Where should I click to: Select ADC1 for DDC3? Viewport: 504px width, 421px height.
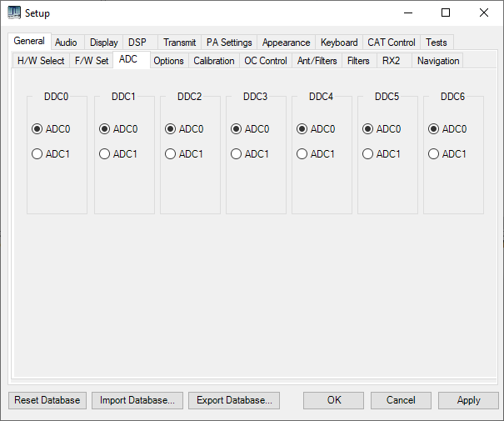click(250, 153)
